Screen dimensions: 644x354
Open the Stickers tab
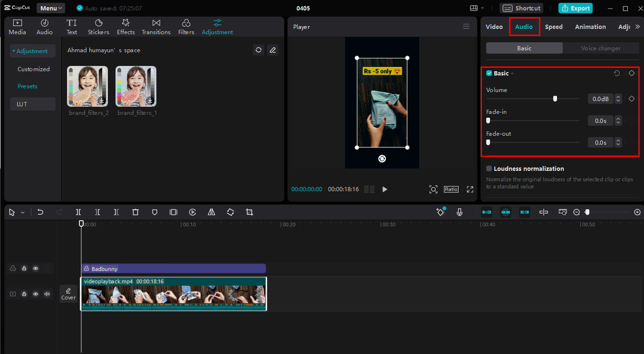click(x=99, y=27)
